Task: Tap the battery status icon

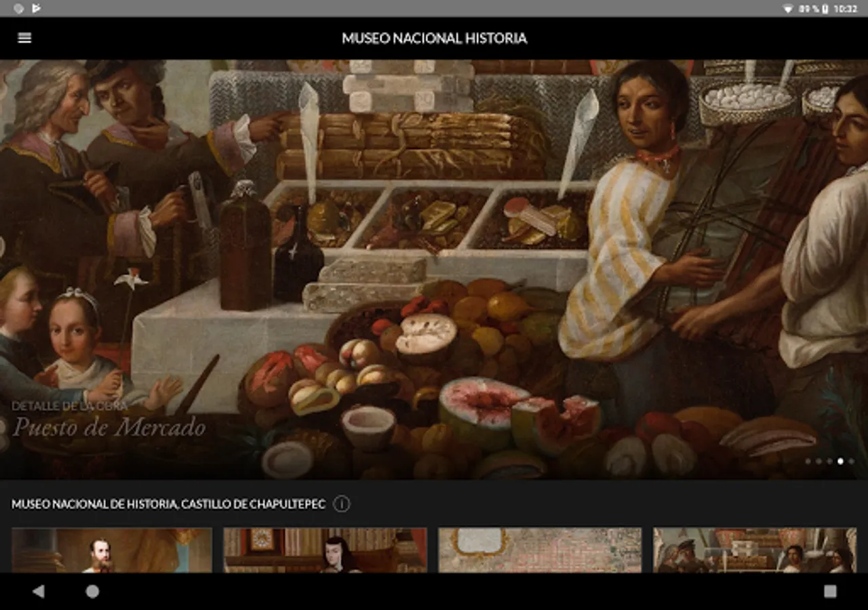Action: pyautogui.click(x=825, y=9)
